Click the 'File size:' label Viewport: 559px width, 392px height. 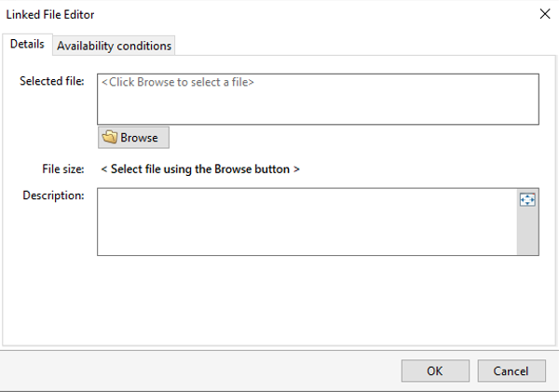click(x=63, y=169)
